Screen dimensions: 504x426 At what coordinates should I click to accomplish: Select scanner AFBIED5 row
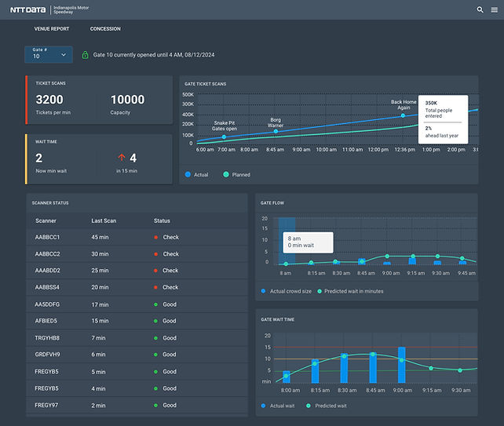coord(137,321)
